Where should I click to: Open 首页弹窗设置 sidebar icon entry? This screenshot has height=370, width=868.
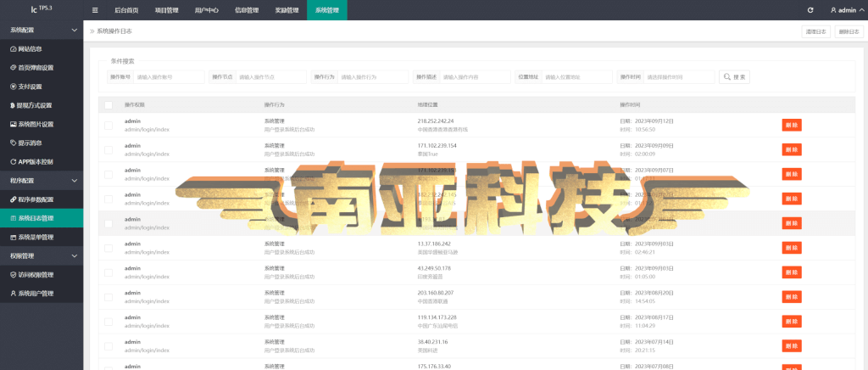coord(14,68)
